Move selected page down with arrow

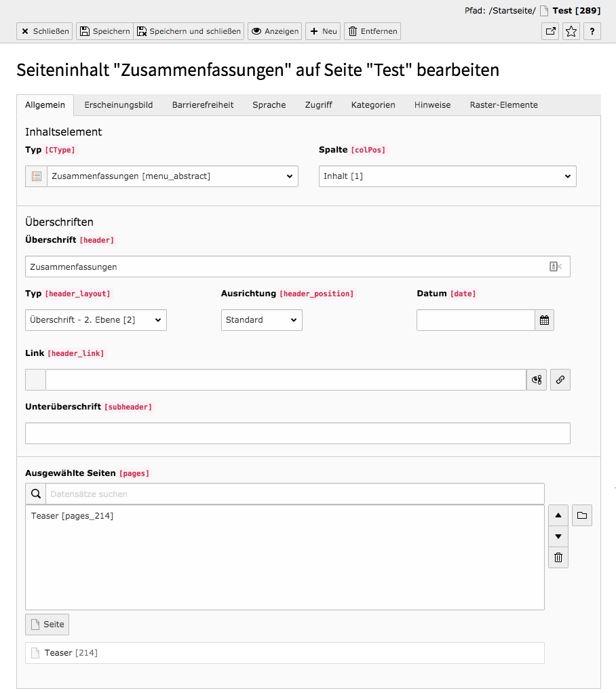click(x=558, y=536)
